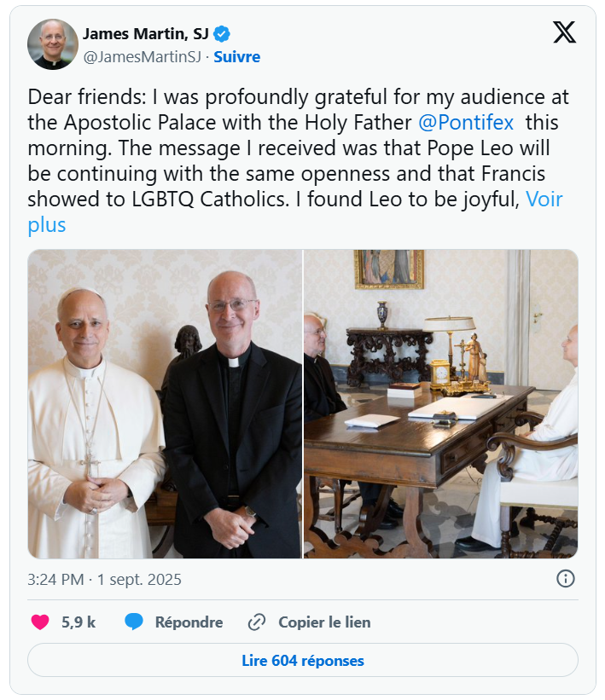Unfollow by clicking Suivre again
Viewport: 605px width, 700px height.
point(236,56)
